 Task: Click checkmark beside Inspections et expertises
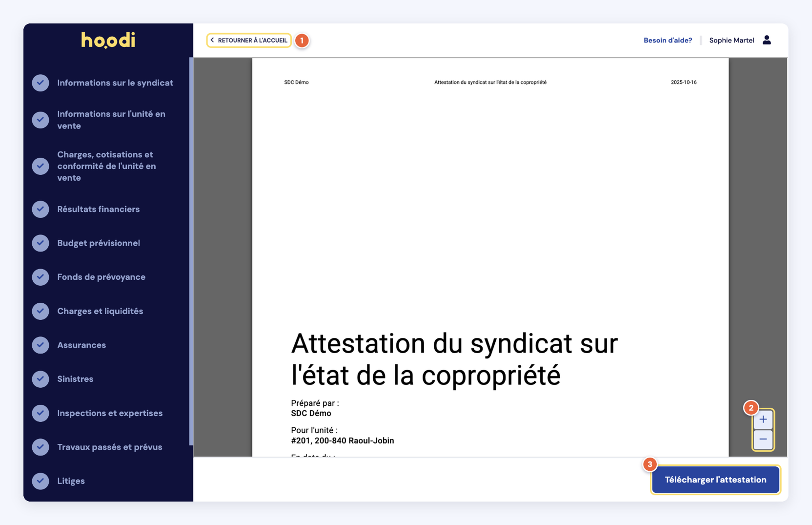click(x=41, y=413)
